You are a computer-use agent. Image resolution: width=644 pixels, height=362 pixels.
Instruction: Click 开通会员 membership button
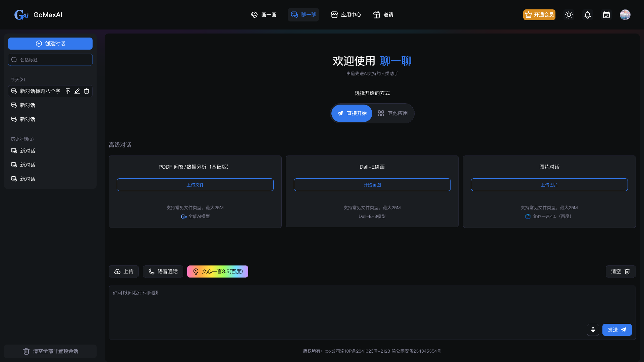(539, 15)
